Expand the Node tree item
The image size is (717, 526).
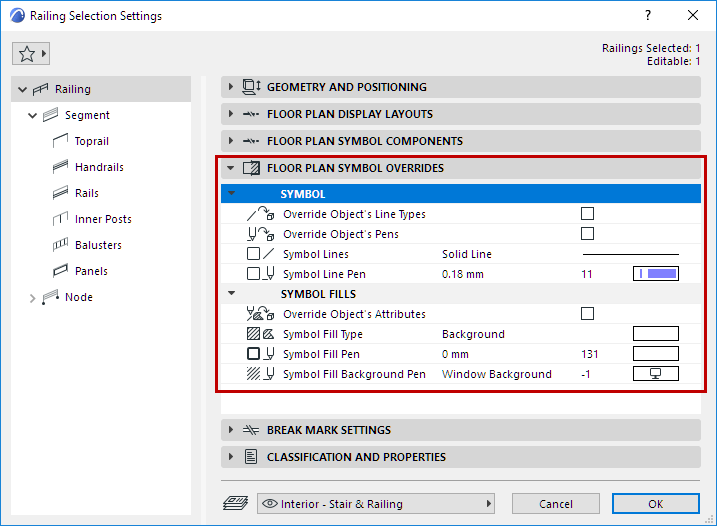coord(32,297)
